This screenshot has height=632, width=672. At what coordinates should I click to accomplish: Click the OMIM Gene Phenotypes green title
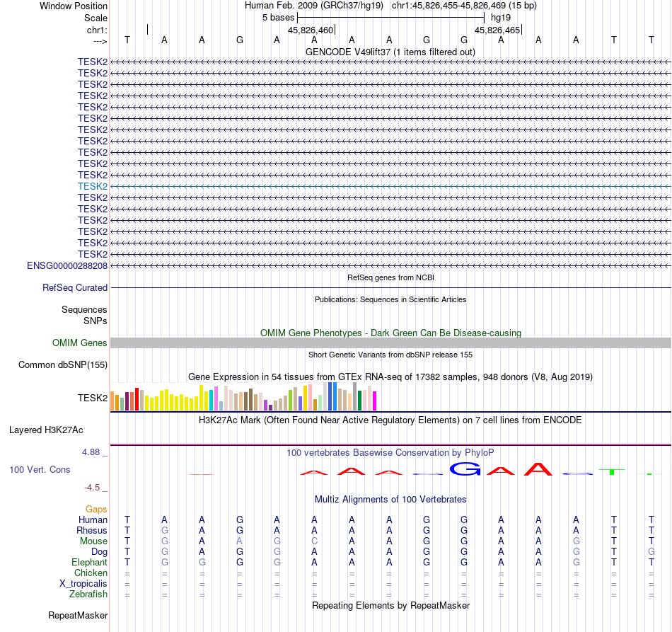point(390,333)
